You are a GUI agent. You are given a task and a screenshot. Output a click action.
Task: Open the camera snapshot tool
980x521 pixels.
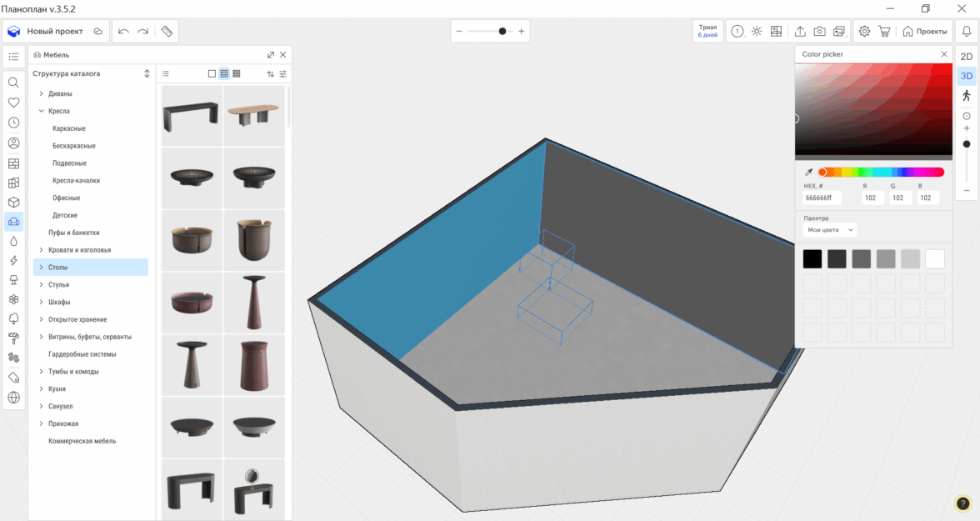[820, 32]
